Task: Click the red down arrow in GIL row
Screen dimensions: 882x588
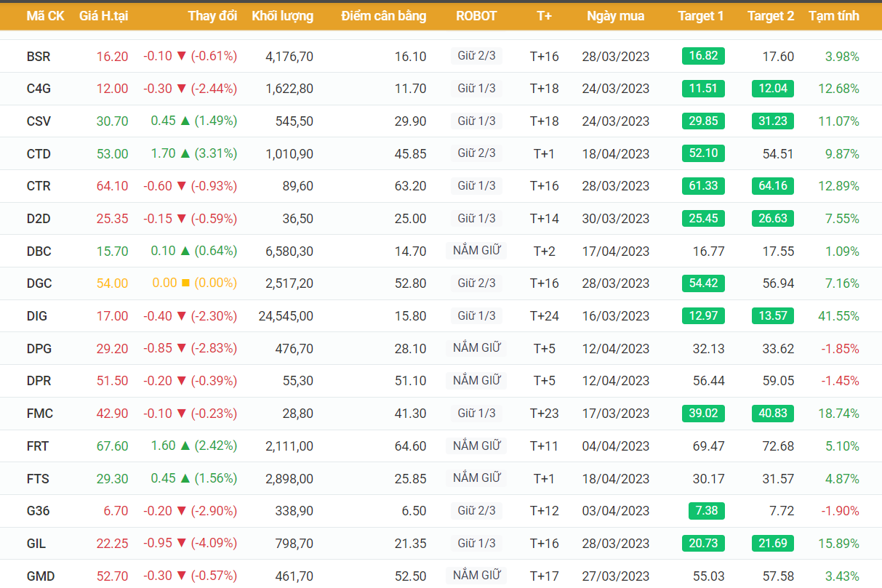Action: point(182,543)
